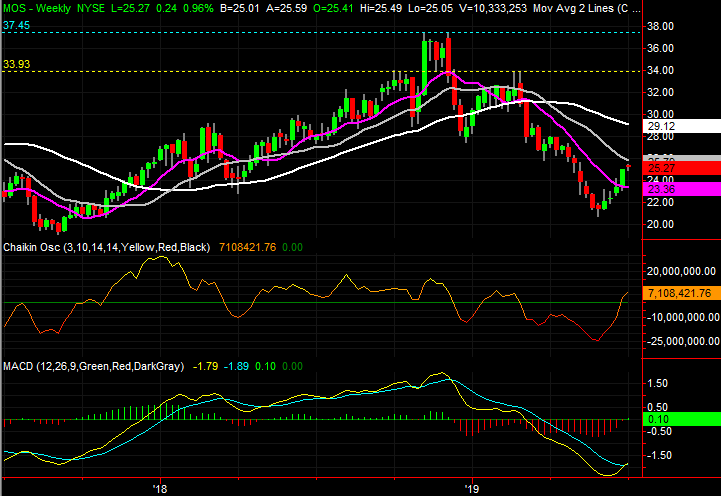Viewport: 721px width, 496px height.
Task: Select the magenta 23.36 moving average tag
Action: pyautogui.click(x=682, y=189)
